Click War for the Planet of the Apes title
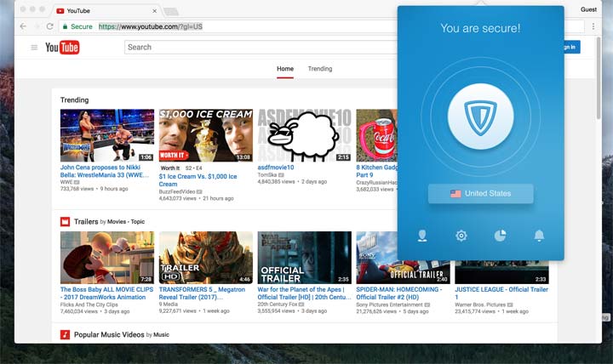This screenshot has height=364, width=613. (x=304, y=293)
